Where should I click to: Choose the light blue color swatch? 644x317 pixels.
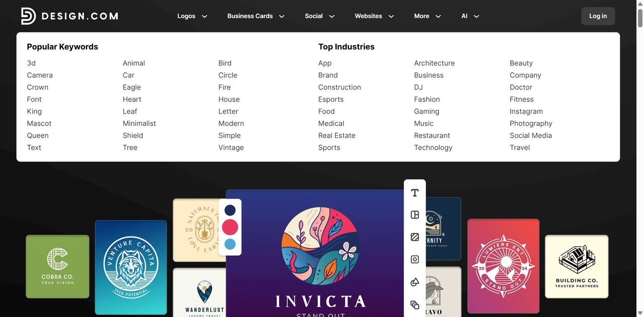(x=230, y=245)
